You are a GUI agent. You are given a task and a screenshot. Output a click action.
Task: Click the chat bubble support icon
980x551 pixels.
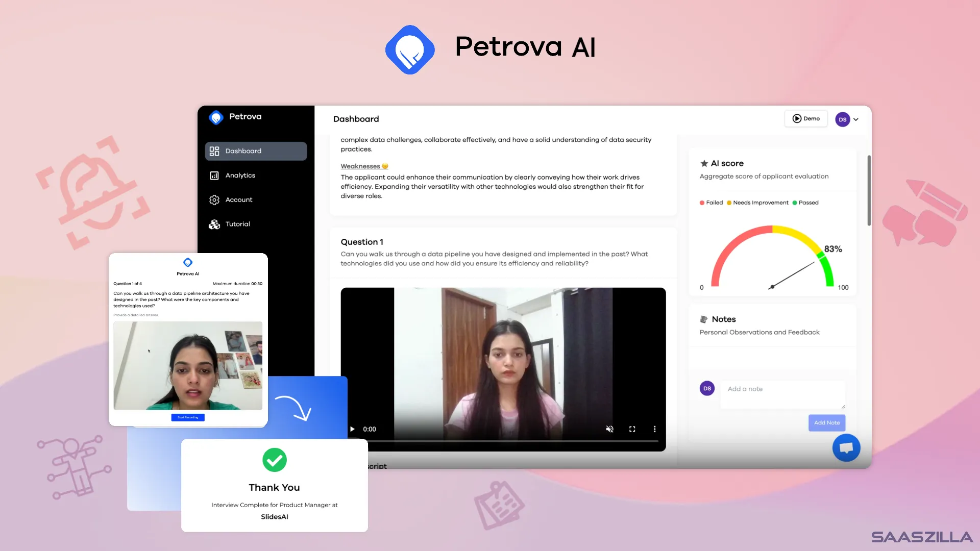tap(846, 447)
